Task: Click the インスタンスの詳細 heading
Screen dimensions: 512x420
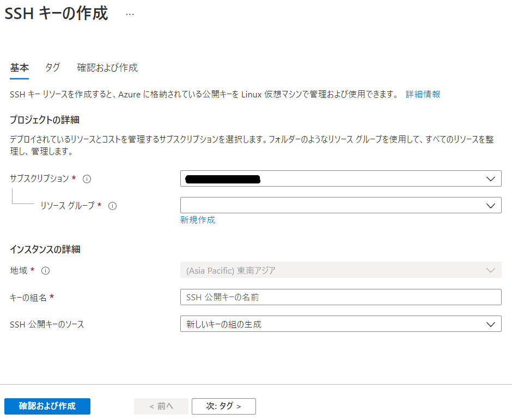Action: 45,250
